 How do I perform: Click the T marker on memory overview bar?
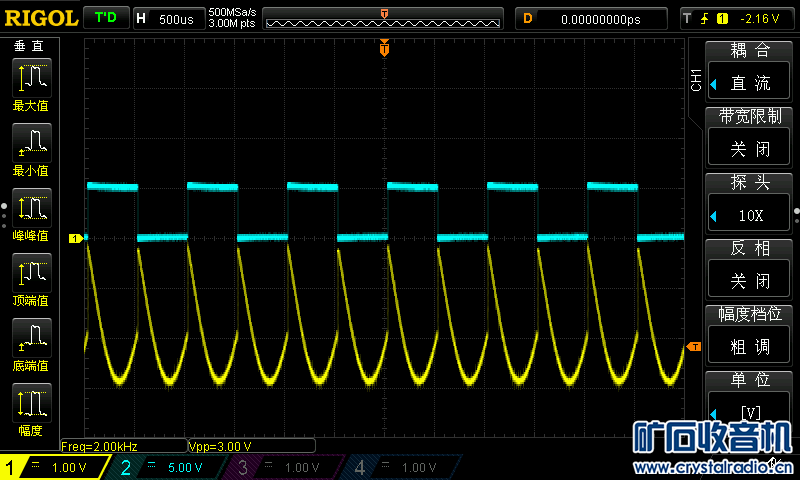[x=384, y=14]
